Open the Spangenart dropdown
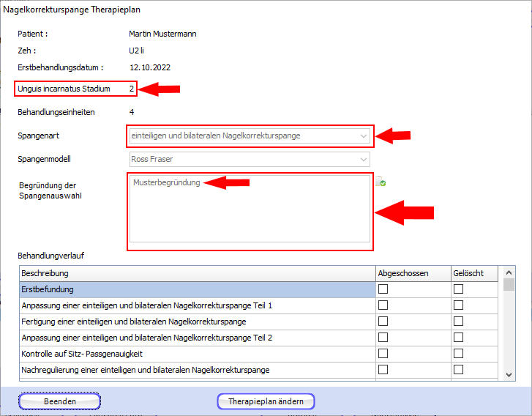The width and height of the screenshot is (532, 416). coord(364,135)
